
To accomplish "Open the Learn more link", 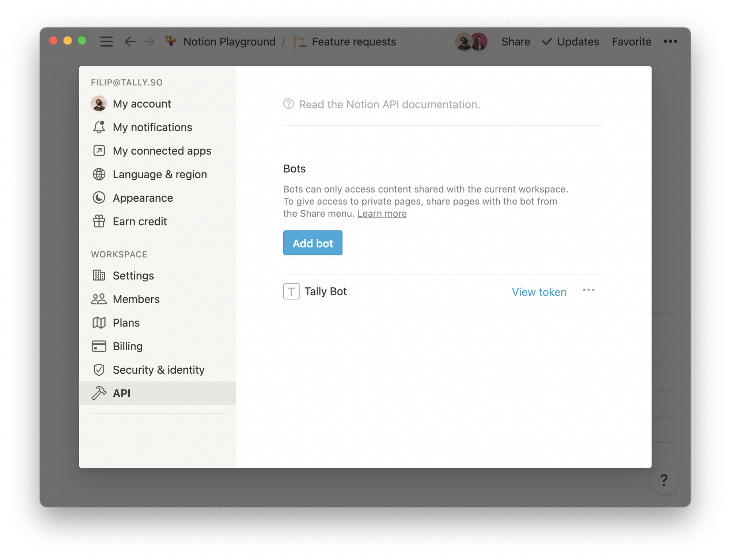I will point(382,213).
